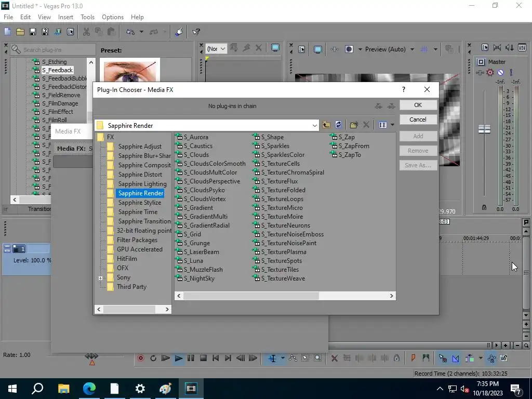This screenshot has height=399, width=532.
Task: Click the Save project disk icon
Action: [33, 32]
